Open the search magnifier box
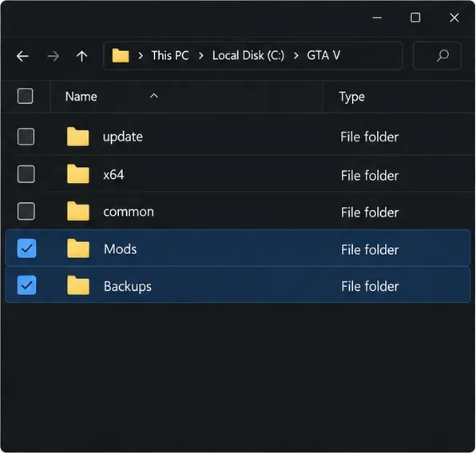The image size is (476, 453). coord(437,56)
